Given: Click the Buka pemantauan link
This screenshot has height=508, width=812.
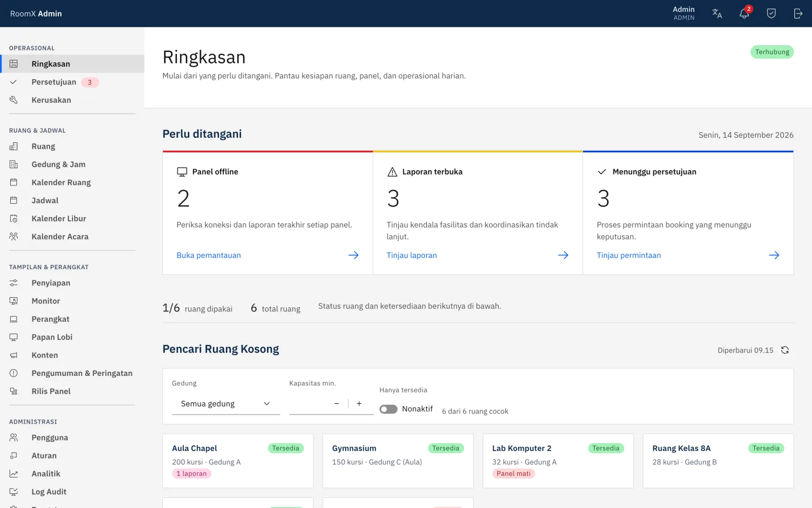Looking at the screenshot, I should [209, 256].
